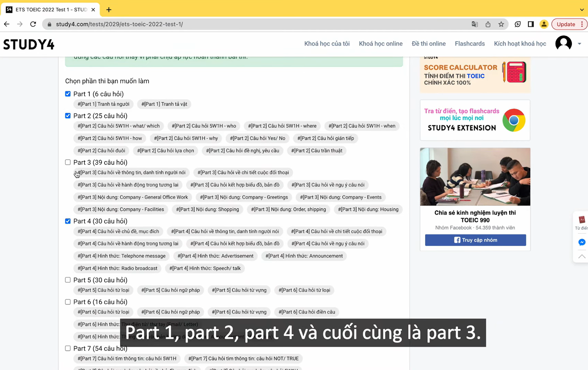Toggle the Chrome side panel icon

531,24
